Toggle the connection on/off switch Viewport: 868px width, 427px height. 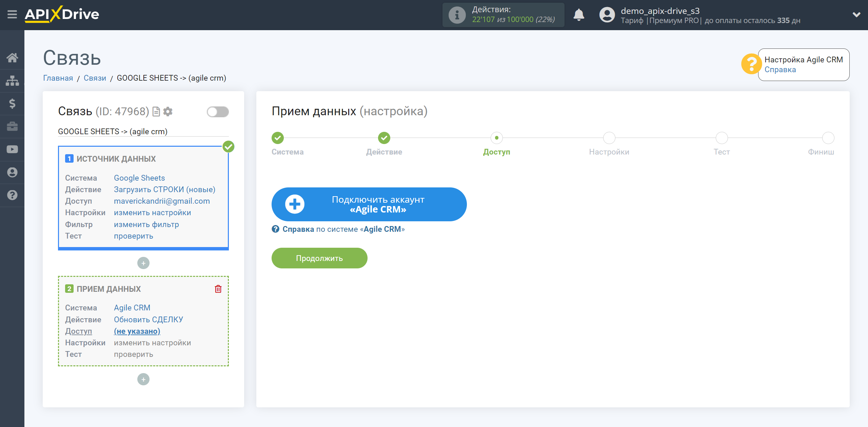click(x=218, y=112)
